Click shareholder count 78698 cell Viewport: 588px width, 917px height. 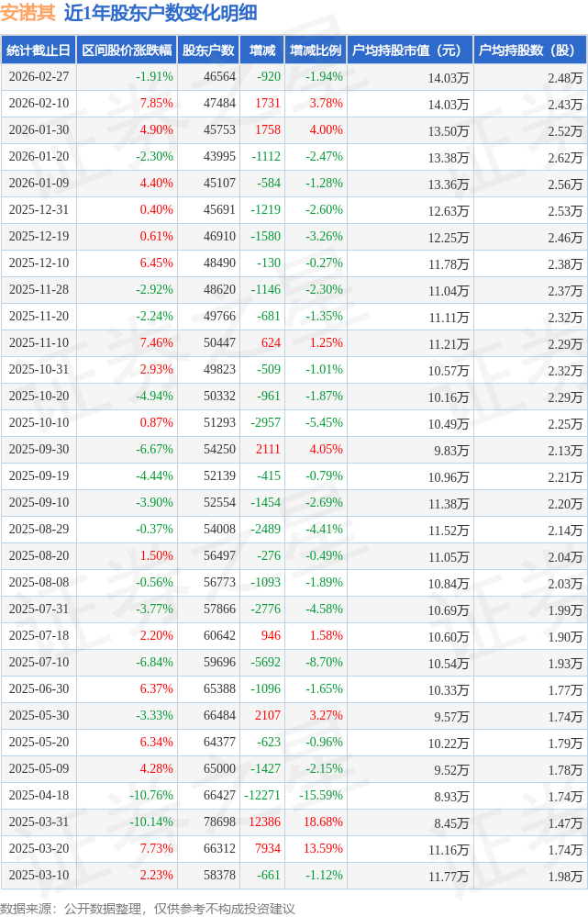tap(219, 822)
